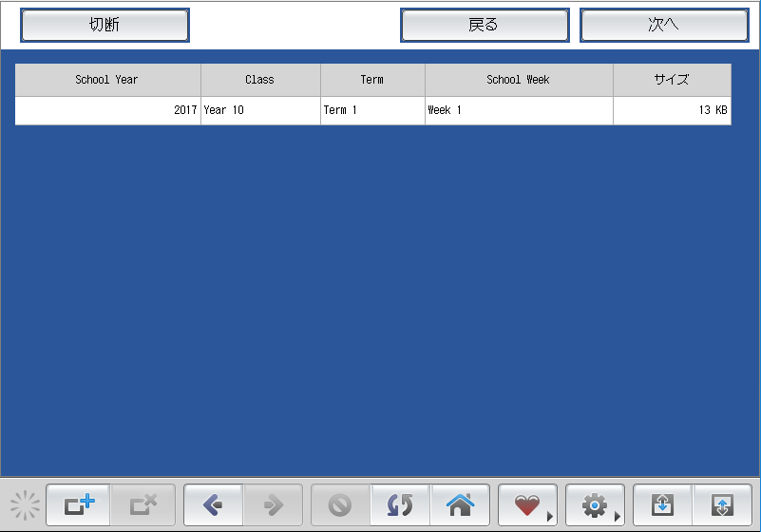Click the stop loading icon
Image resolution: width=761 pixels, height=532 pixels.
pyautogui.click(x=340, y=504)
